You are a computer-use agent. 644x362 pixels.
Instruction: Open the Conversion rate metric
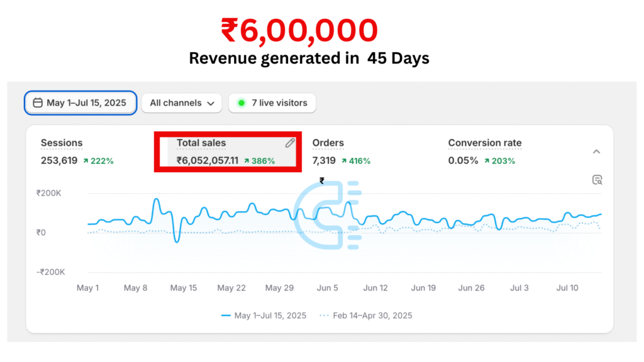point(484,143)
